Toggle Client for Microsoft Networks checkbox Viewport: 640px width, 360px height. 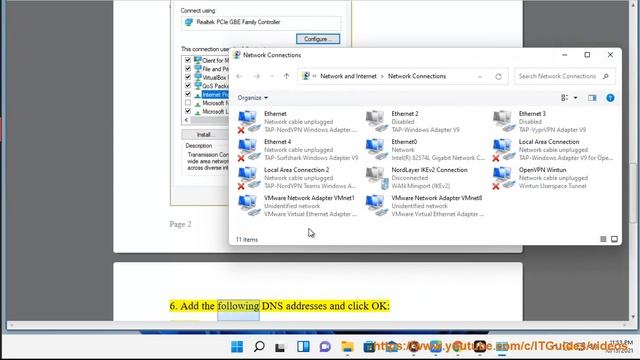188,60
